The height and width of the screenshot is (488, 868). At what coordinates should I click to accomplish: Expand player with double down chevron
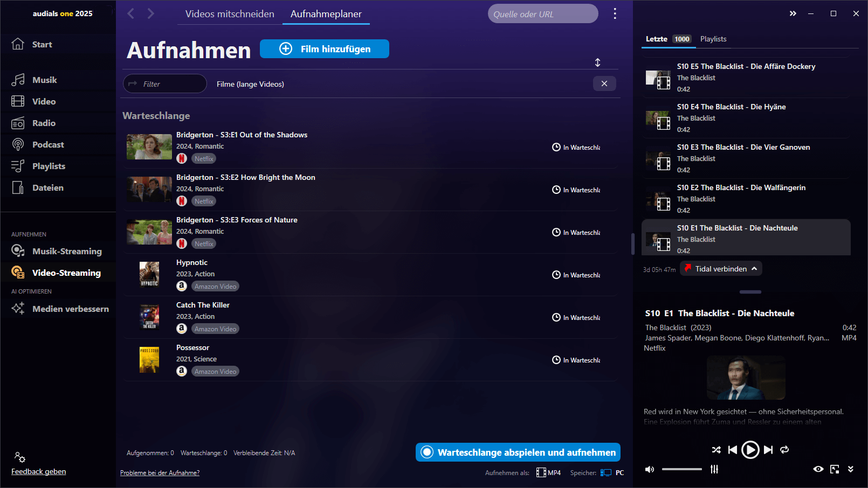pos(851,469)
